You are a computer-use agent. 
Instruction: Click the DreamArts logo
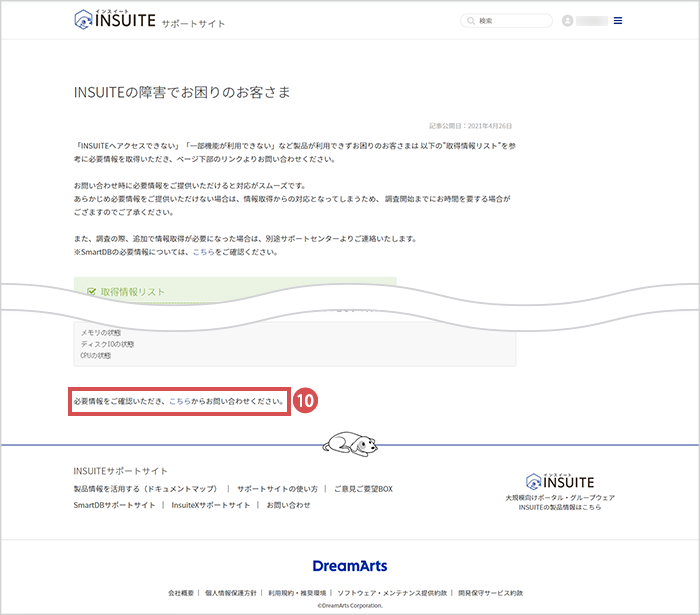(350, 566)
